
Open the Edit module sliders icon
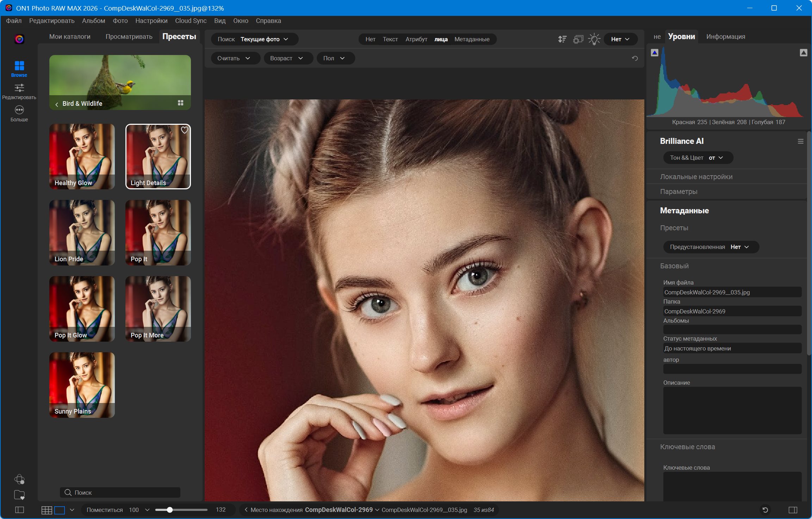[x=19, y=88]
